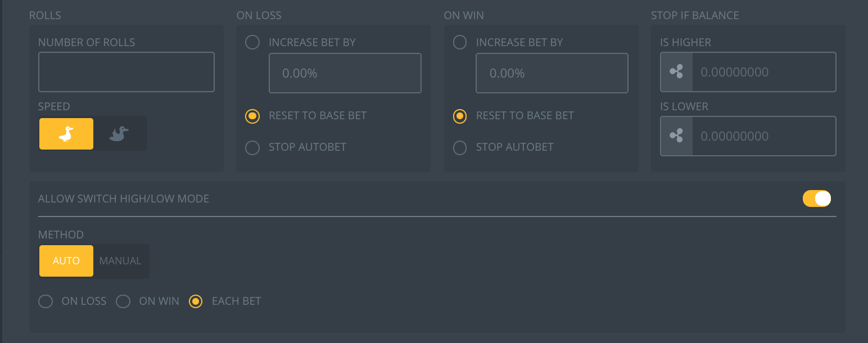The image size is (868, 343).
Task: Disable the Allow Switch High/Low Mode toggle
Action: pos(816,198)
